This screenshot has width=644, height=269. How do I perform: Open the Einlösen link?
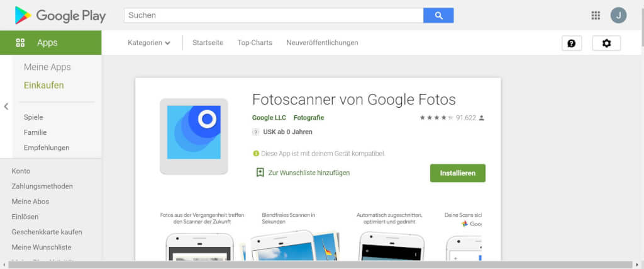coord(25,217)
